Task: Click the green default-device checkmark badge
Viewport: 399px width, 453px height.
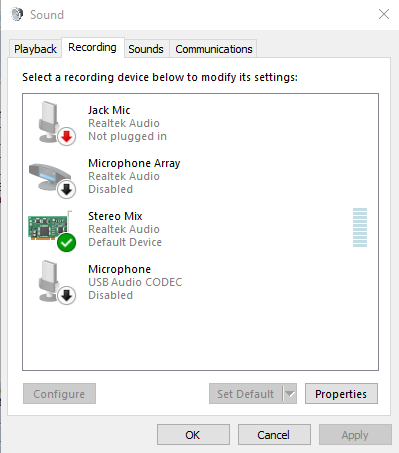Action: tap(66, 243)
